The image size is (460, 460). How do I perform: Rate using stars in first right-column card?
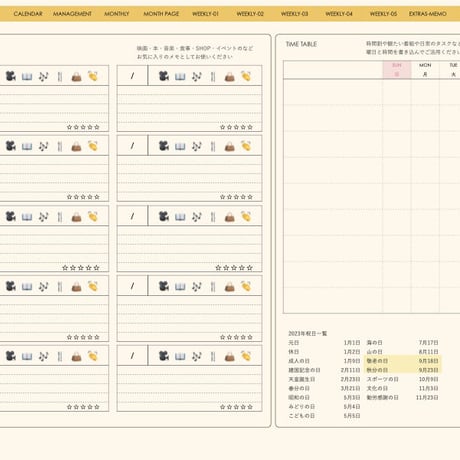[236, 127]
